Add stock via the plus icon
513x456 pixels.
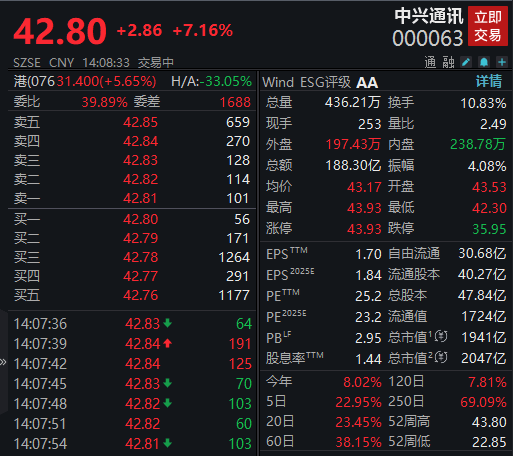coord(502,62)
